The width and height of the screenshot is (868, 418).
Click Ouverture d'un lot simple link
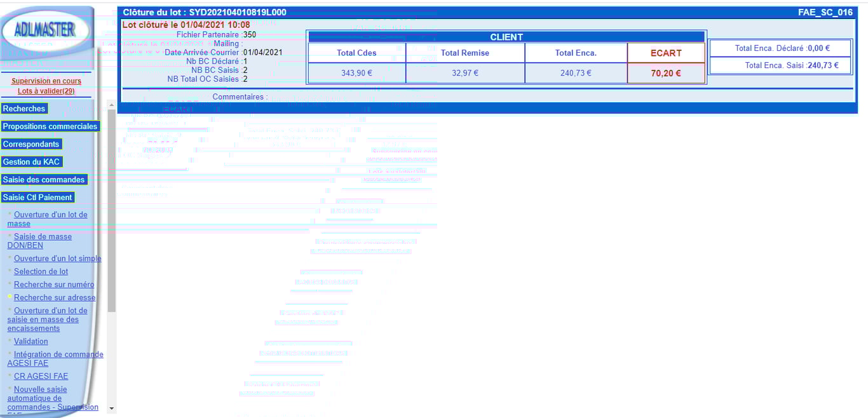tap(57, 259)
